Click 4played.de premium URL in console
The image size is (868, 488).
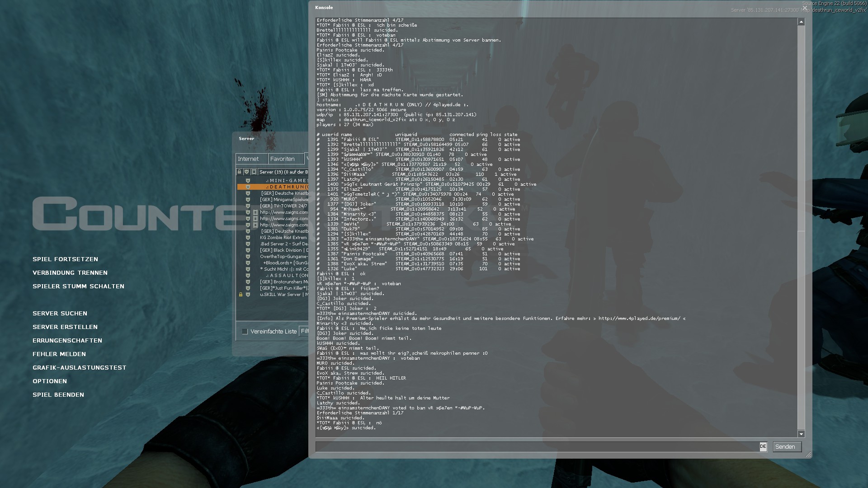tap(639, 319)
